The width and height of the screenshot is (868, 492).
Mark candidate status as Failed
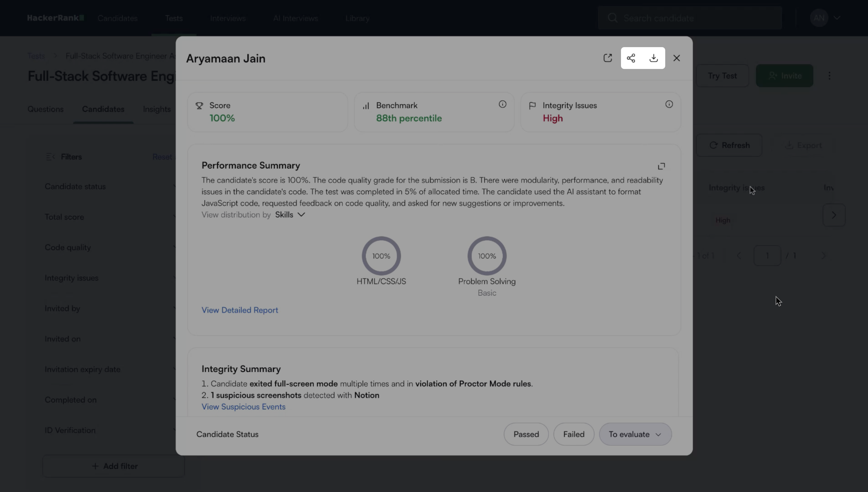[x=574, y=434]
